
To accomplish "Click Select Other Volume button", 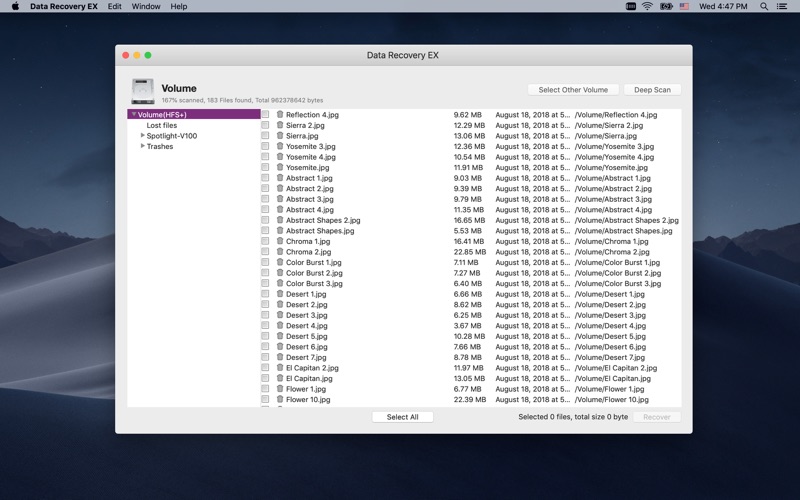I will [573, 90].
